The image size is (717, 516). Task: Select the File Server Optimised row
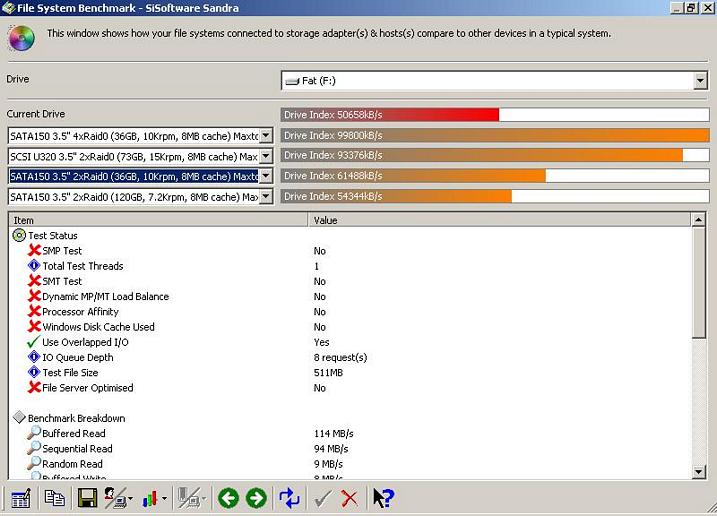[350, 387]
